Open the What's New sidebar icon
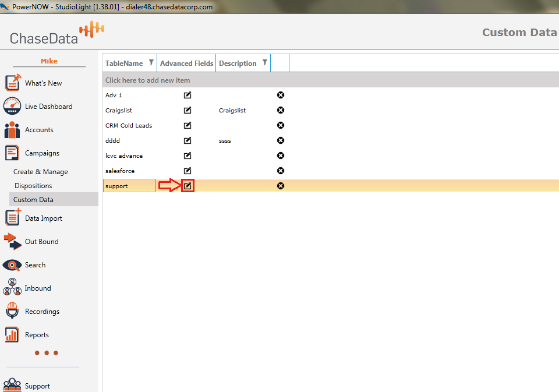The width and height of the screenshot is (559, 392). pos(12,83)
